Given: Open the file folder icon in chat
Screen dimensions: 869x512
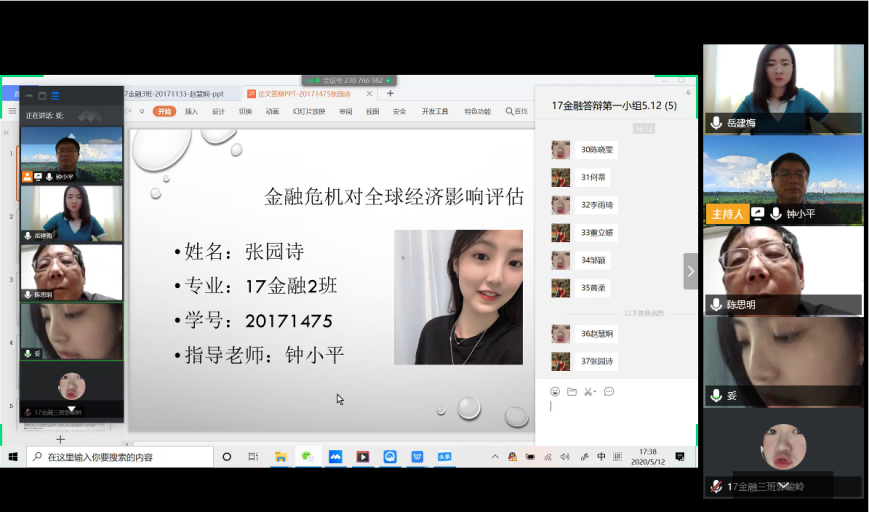Looking at the screenshot, I should (572, 391).
